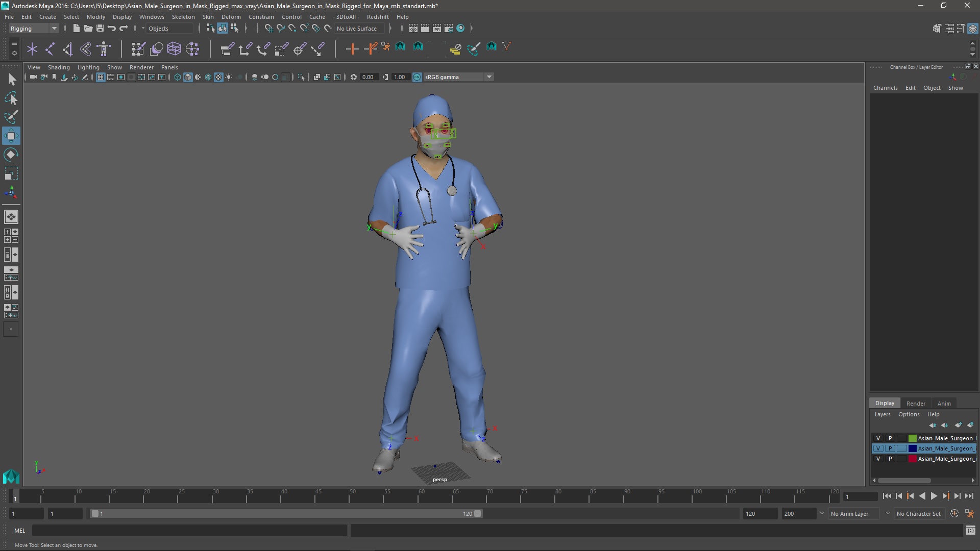Toggle visibility V on blue Asian_Male_Surgeon layer
This screenshot has width=980, height=551.
[878, 448]
